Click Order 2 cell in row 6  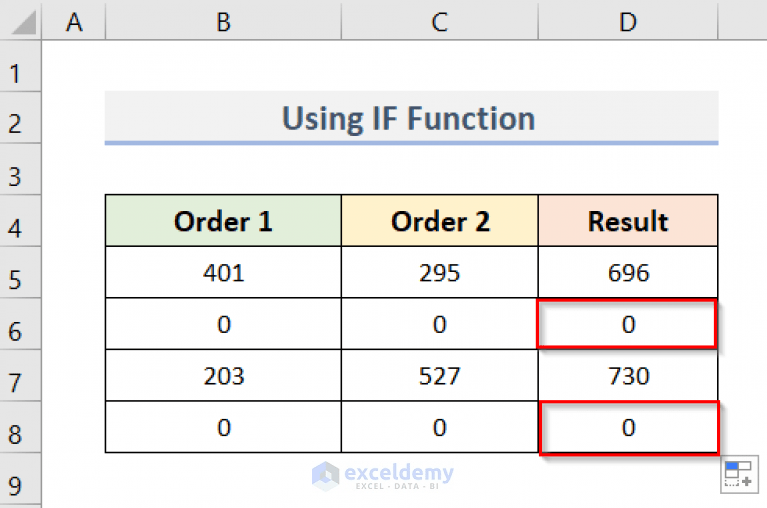point(439,324)
